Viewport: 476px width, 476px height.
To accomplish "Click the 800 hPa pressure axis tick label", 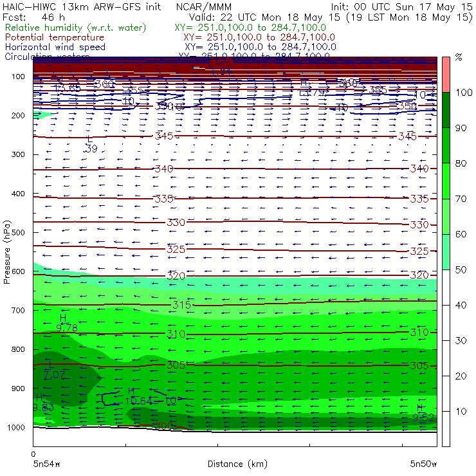I will (18, 349).
